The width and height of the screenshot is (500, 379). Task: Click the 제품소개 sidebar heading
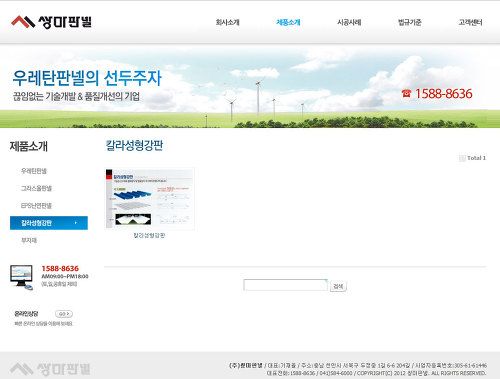[29, 146]
